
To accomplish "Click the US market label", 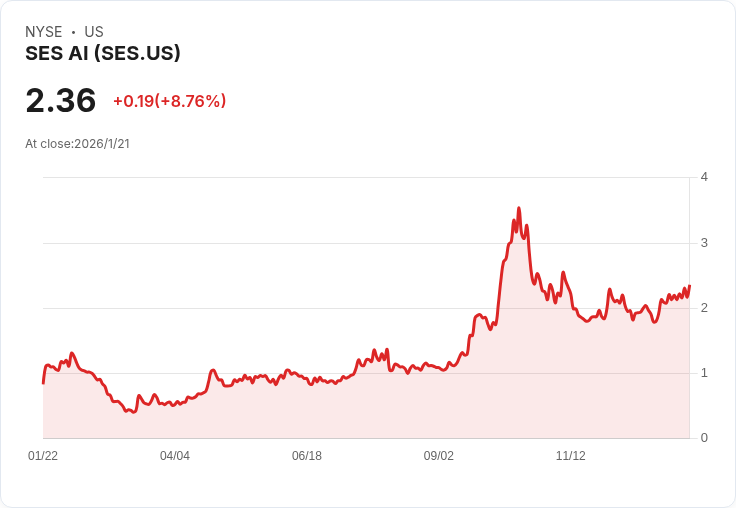I will pyautogui.click(x=94, y=32).
